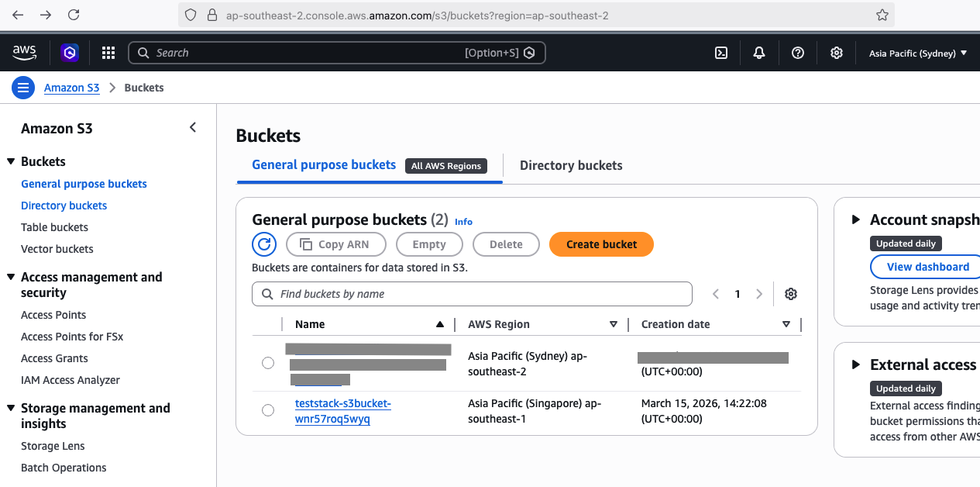The image size is (980, 487).
Task: Click the AWS logo home icon
Action: click(x=25, y=53)
